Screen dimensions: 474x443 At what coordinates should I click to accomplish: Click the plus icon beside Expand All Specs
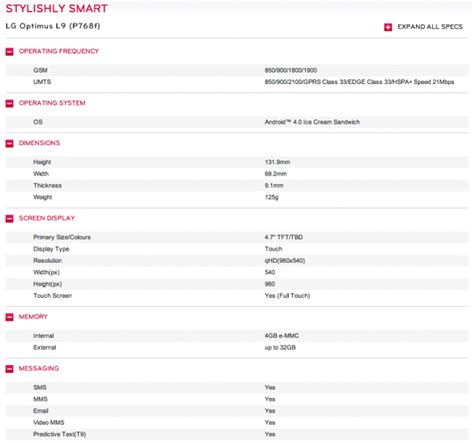tap(388, 27)
